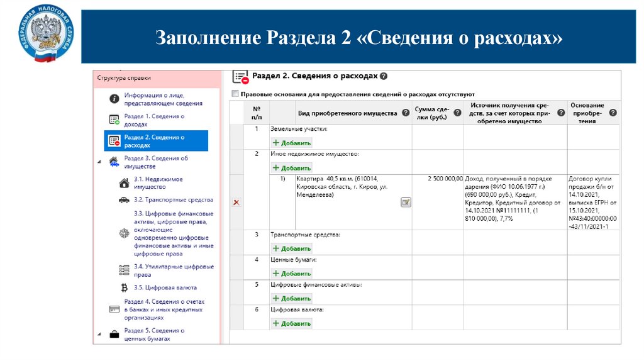
Task: Add entry under Цифровые финансовые активы
Action: tap(292, 299)
